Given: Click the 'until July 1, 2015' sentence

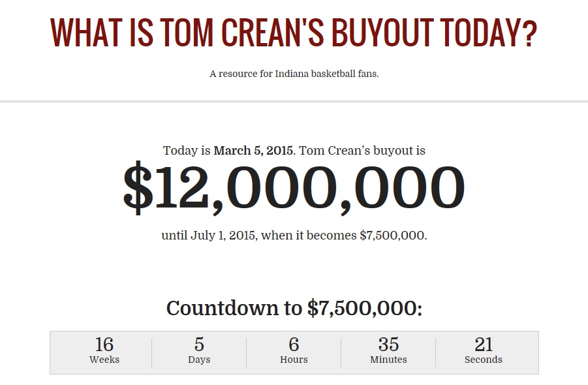Looking at the screenshot, I should (x=294, y=236).
